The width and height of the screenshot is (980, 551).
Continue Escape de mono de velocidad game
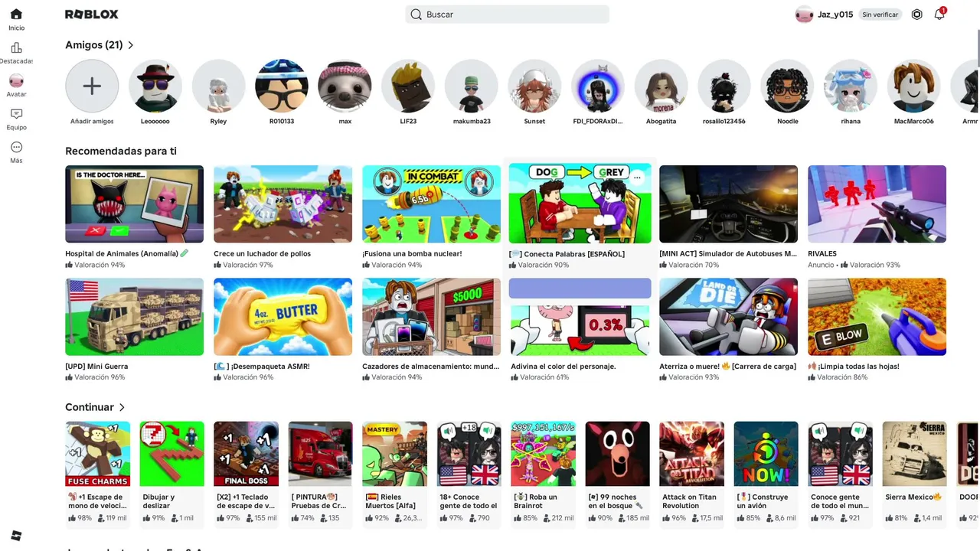[x=97, y=454]
